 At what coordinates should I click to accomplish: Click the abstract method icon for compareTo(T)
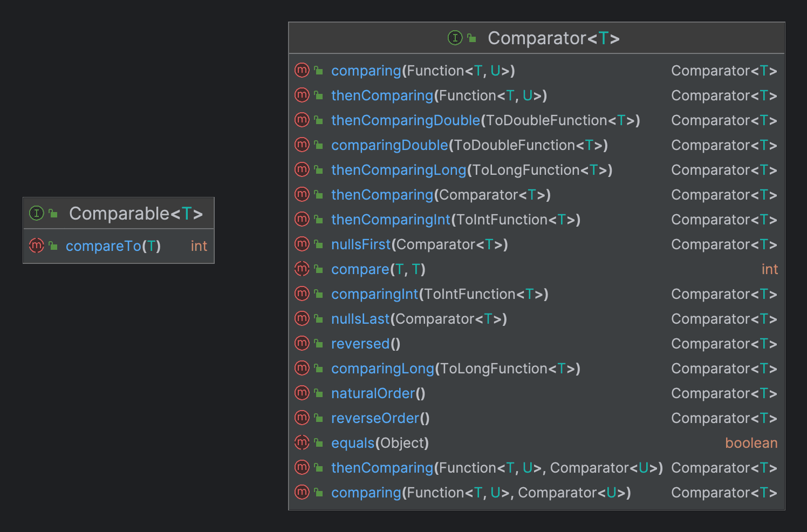[x=36, y=246]
